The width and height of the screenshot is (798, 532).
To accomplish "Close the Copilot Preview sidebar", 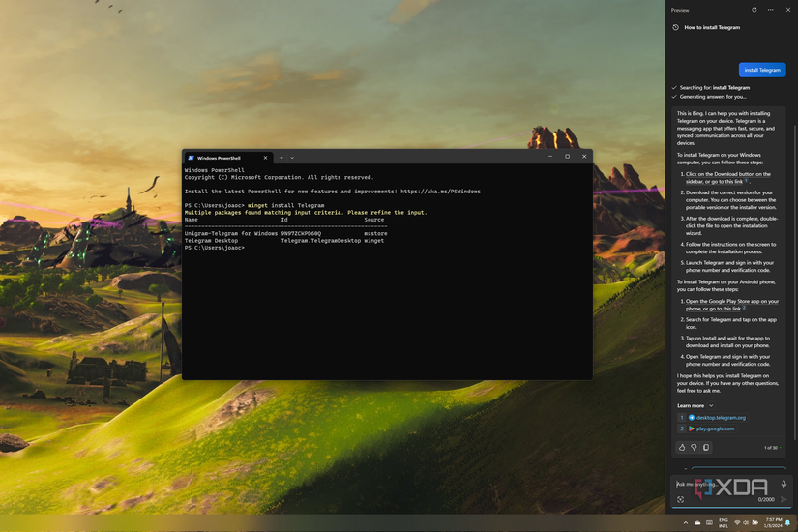I will pyautogui.click(x=787, y=10).
